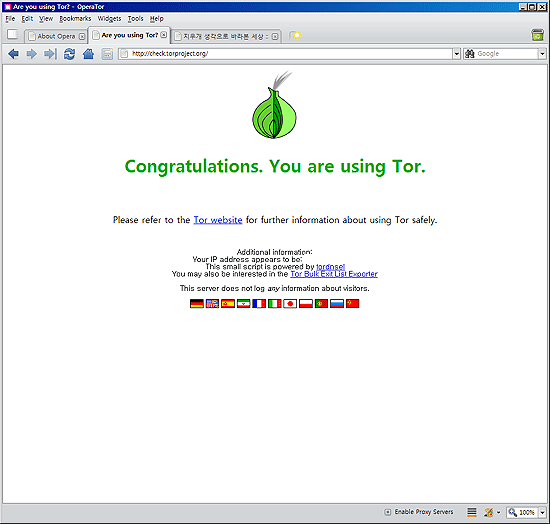
Task: Click the Forward navigation arrow
Action: pos(32,54)
